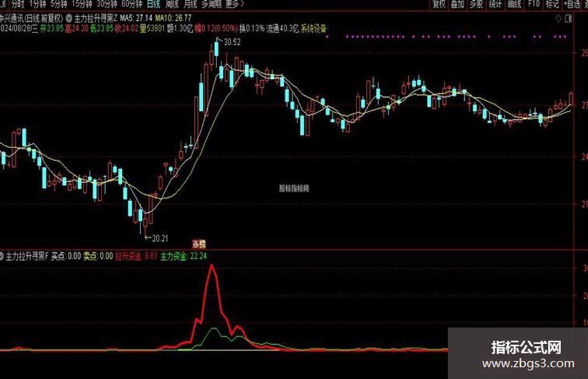Click the 高24.20 high price field
This screenshot has width=588, height=379.
pos(77,29)
